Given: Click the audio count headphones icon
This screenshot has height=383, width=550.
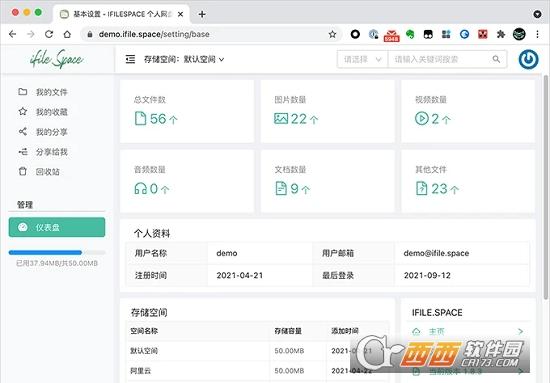Looking at the screenshot, I should point(141,189).
